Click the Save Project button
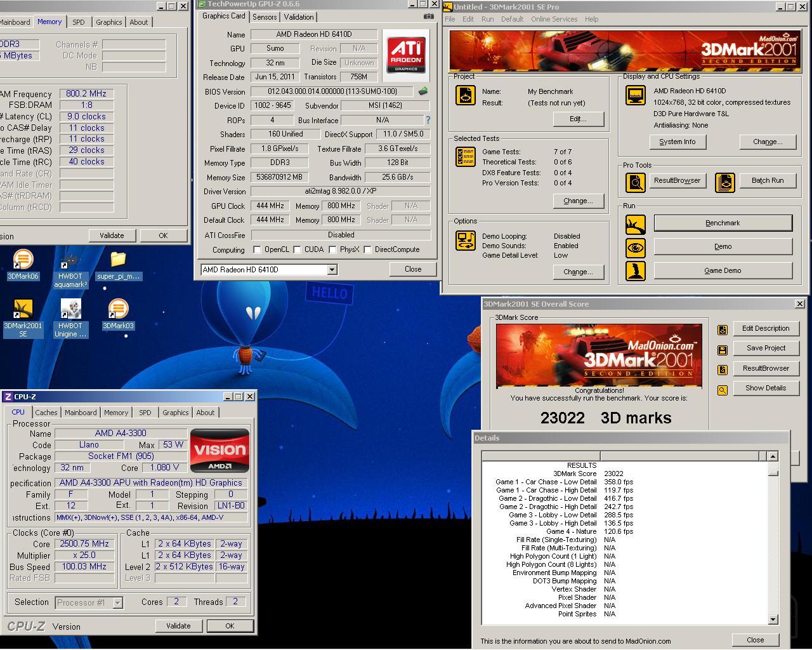The height and width of the screenshot is (650, 812). point(766,348)
